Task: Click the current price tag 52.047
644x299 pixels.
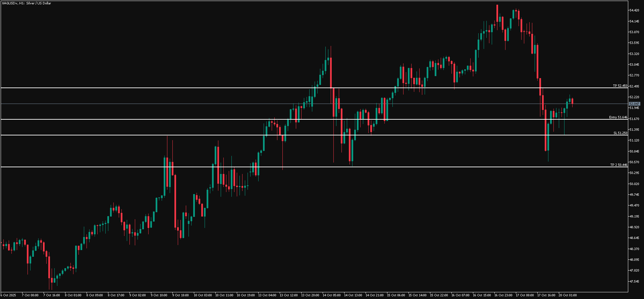Action: 634,104
